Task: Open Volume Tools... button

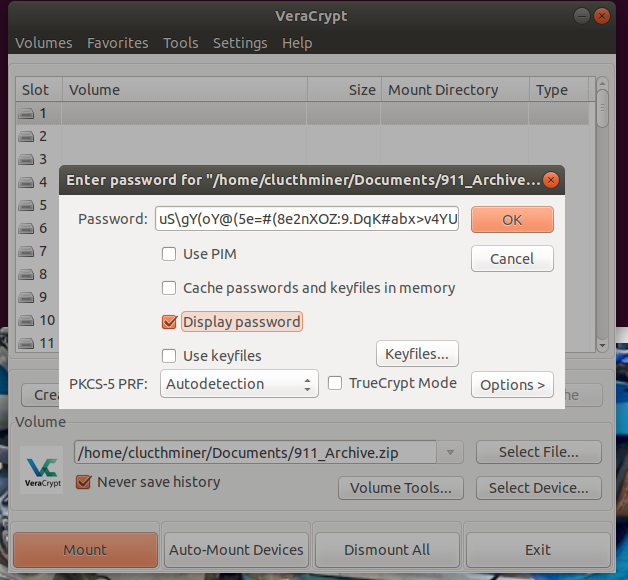Action: (401, 488)
